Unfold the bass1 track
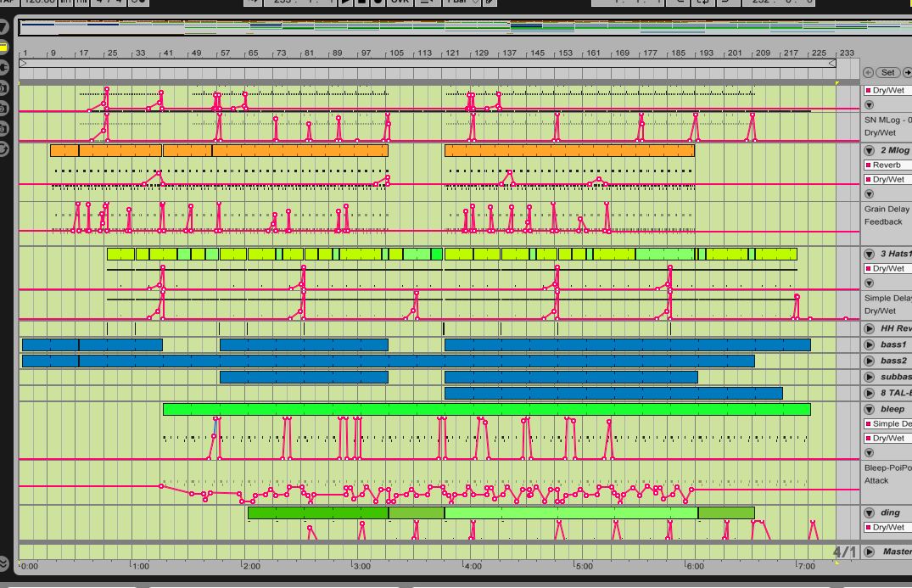The width and height of the screenshot is (912, 588). click(869, 344)
